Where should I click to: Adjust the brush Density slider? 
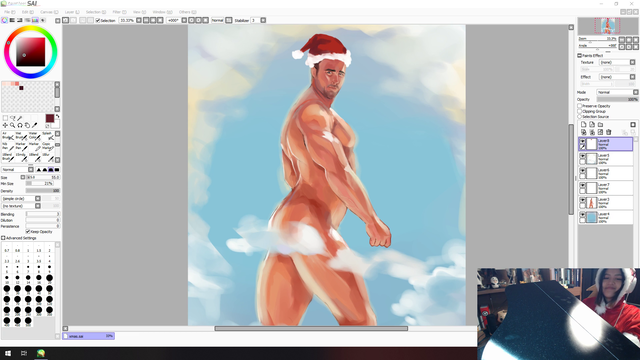tap(43, 191)
